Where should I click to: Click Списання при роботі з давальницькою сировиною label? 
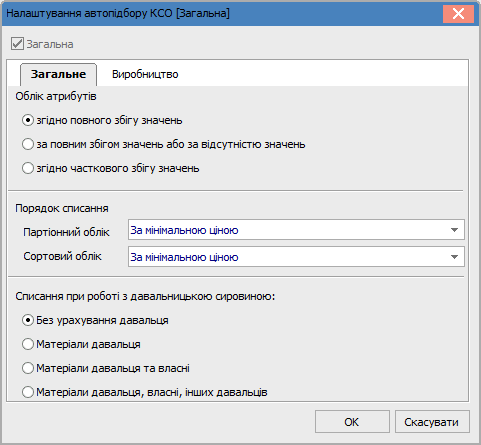pyautogui.click(x=145, y=296)
